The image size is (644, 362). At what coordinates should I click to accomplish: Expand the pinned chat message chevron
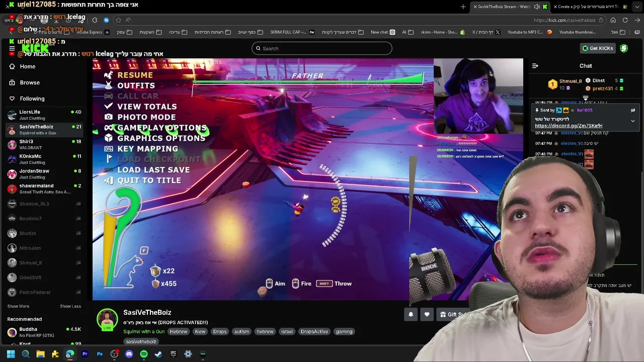(x=633, y=121)
